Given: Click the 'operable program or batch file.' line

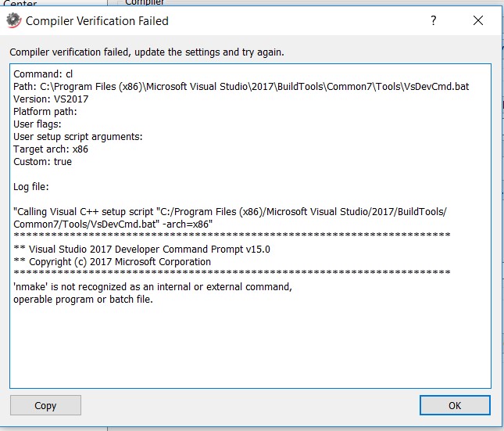Looking at the screenshot, I should click(x=83, y=300).
